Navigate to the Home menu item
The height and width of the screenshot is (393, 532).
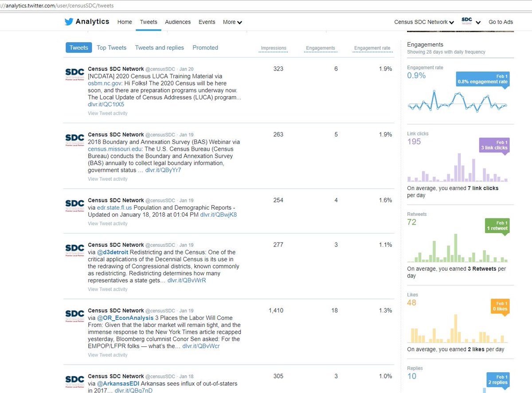point(125,22)
